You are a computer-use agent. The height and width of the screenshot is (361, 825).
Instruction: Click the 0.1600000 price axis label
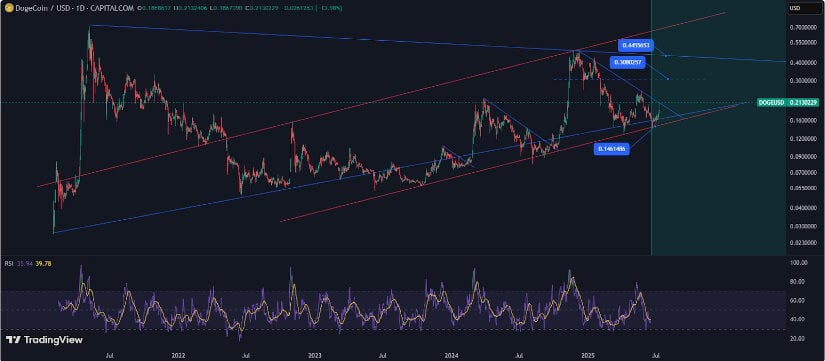point(802,121)
